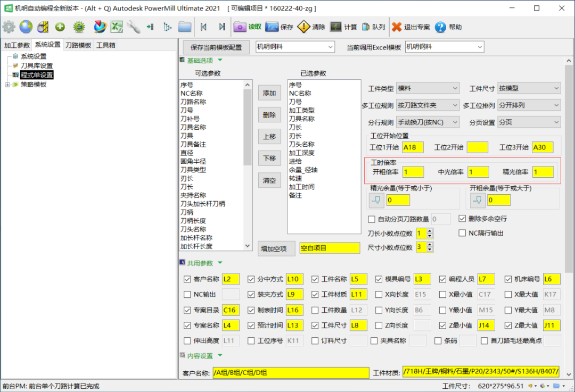Click the 清除 yellow warning icon
Viewport: 575px width, 392px height.
[303, 27]
